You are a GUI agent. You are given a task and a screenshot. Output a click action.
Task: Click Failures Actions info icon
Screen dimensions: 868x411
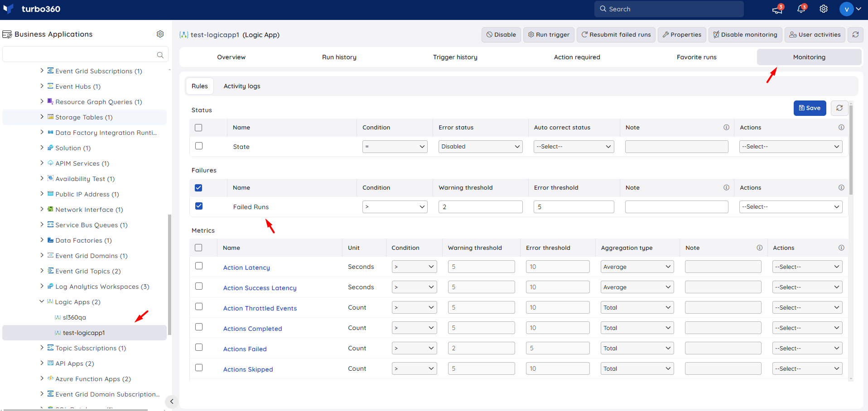point(841,187)
